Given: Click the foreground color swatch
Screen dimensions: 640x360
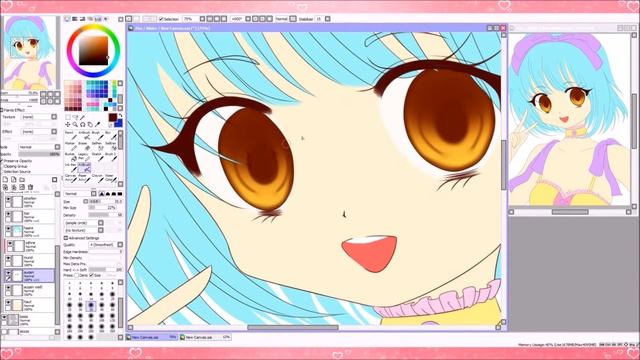Looking at the screenshot, I should tap(112, 118).
